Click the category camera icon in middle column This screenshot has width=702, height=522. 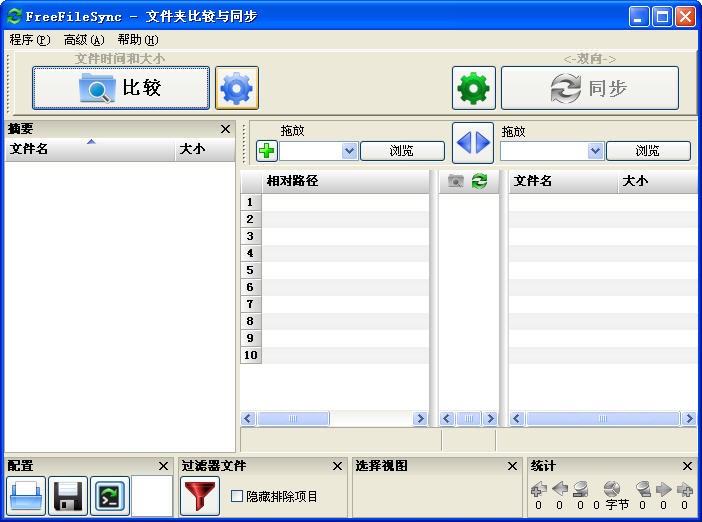coord(456,181)
